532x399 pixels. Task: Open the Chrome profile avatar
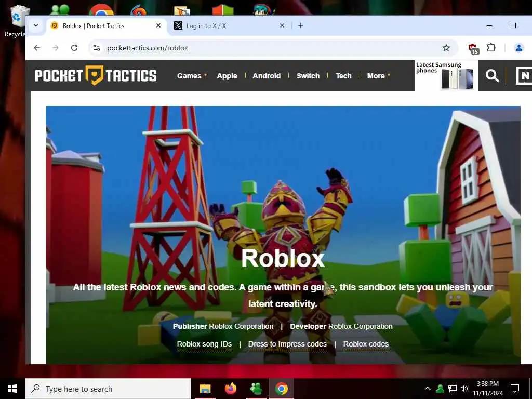519,48
